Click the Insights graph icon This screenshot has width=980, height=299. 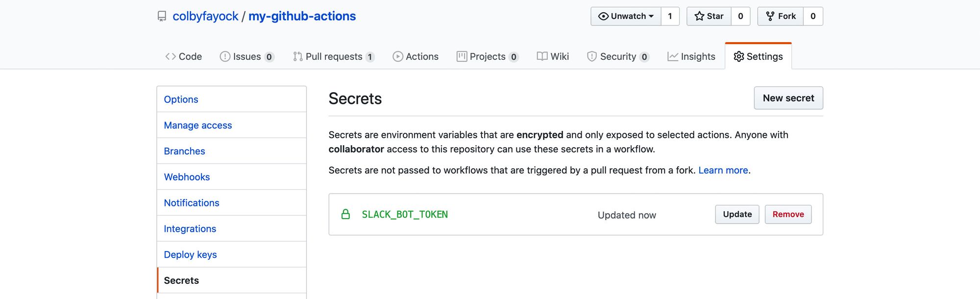tap(673, 56)
